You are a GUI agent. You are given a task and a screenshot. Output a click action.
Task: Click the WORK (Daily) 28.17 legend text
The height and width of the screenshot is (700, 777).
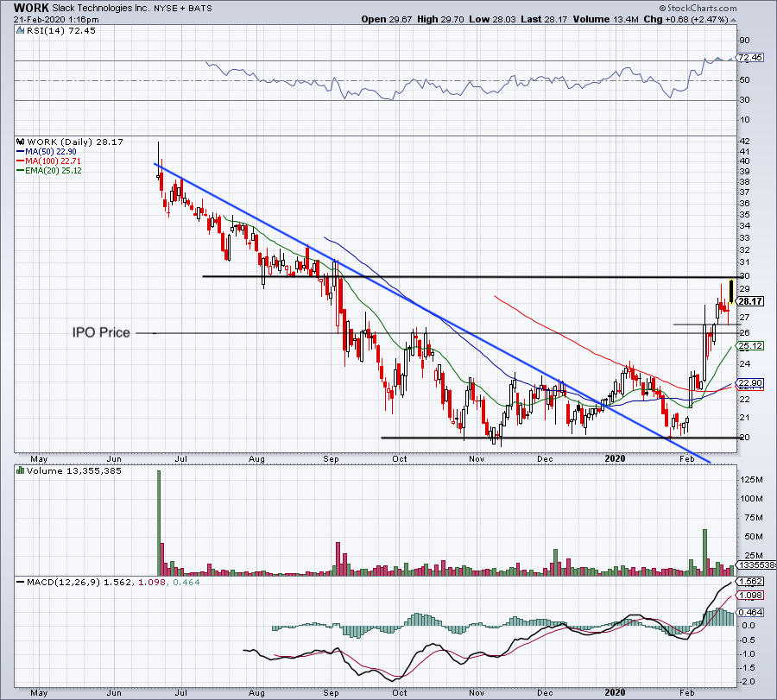(x=75, y=142)
